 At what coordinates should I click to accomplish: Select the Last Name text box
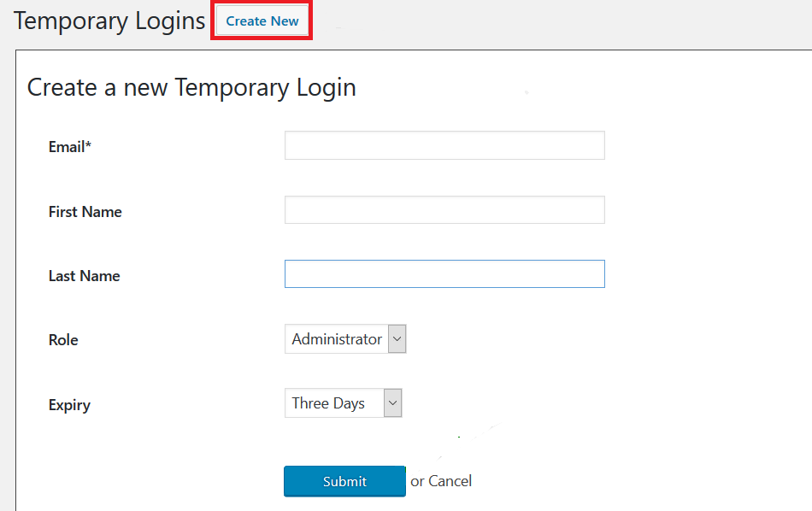tap(444, 274)
